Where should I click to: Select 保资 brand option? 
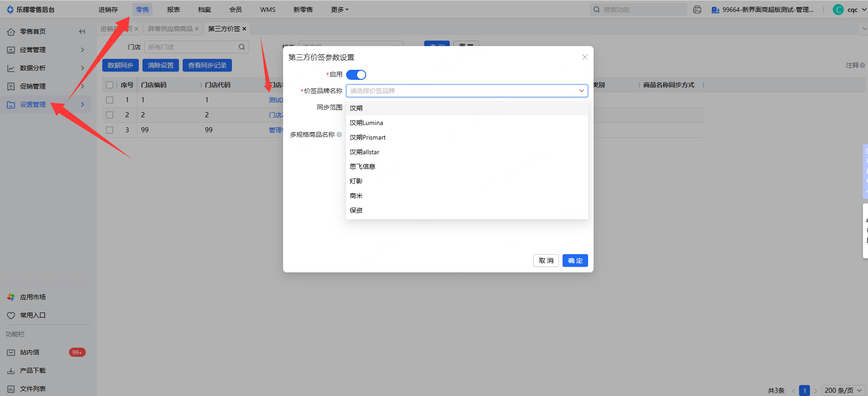(467, 210)
